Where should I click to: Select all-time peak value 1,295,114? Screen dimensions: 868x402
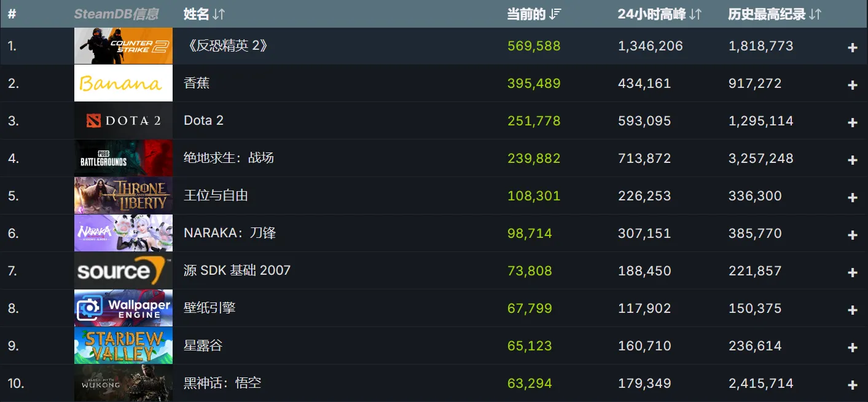(761, 121)
